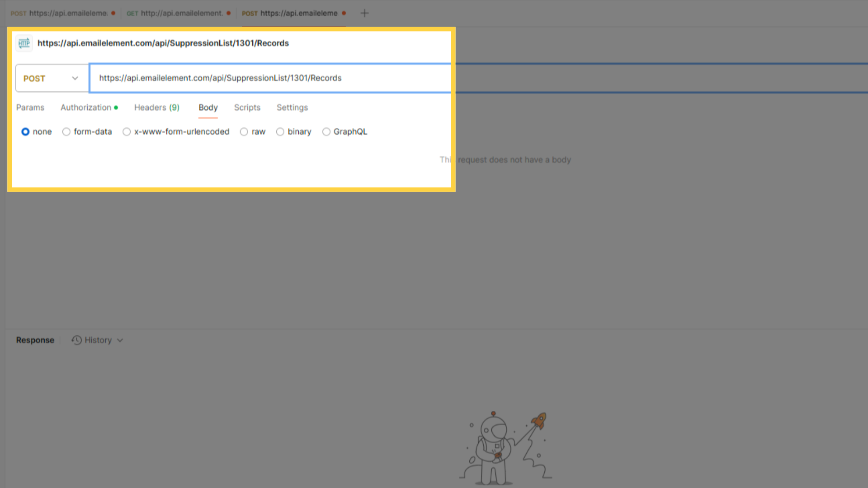This screenshot has width=868, height=488.
Task: Open the request Settings tab
Action: tap(292, 108)
